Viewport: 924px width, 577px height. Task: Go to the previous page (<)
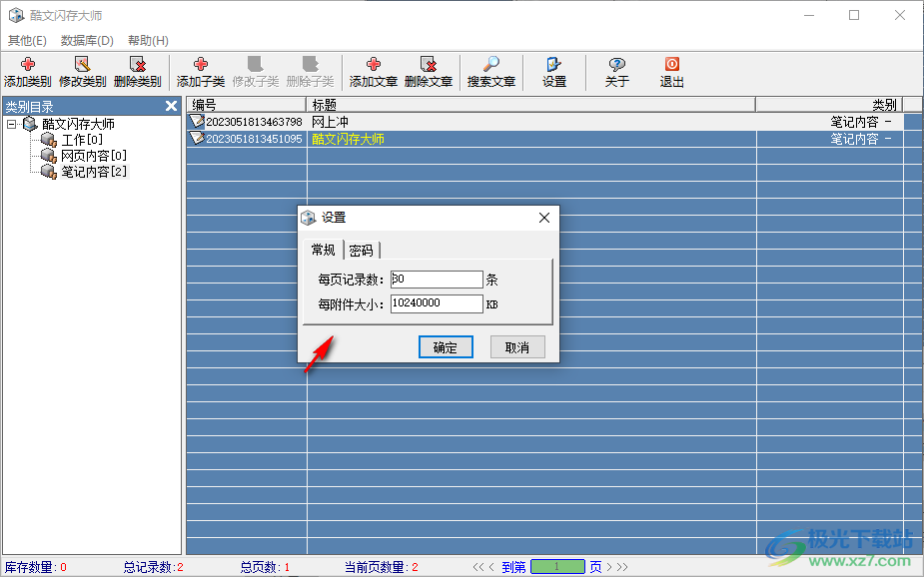point(491,567)
